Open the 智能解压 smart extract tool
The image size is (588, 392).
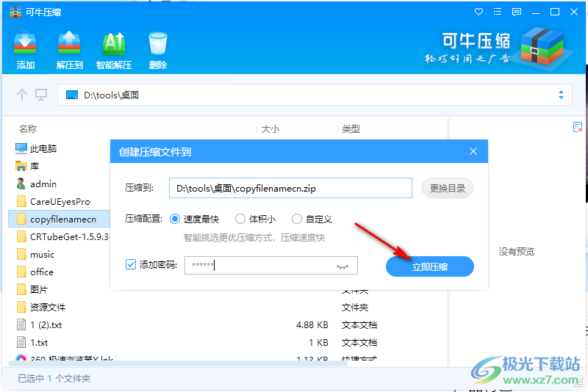(x=114, y=51)
